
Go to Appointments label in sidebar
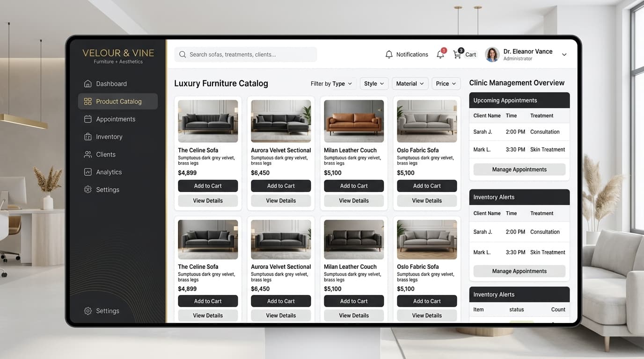tap(116, 119)
